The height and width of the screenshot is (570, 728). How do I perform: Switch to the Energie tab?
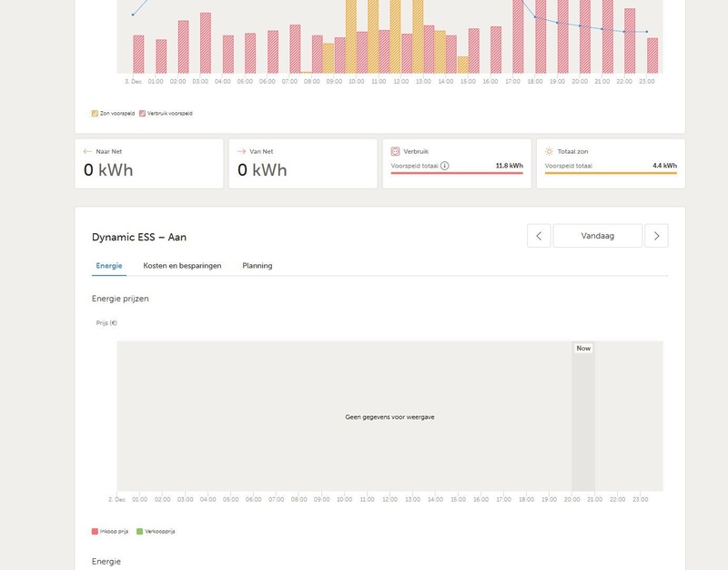point(109,266)
